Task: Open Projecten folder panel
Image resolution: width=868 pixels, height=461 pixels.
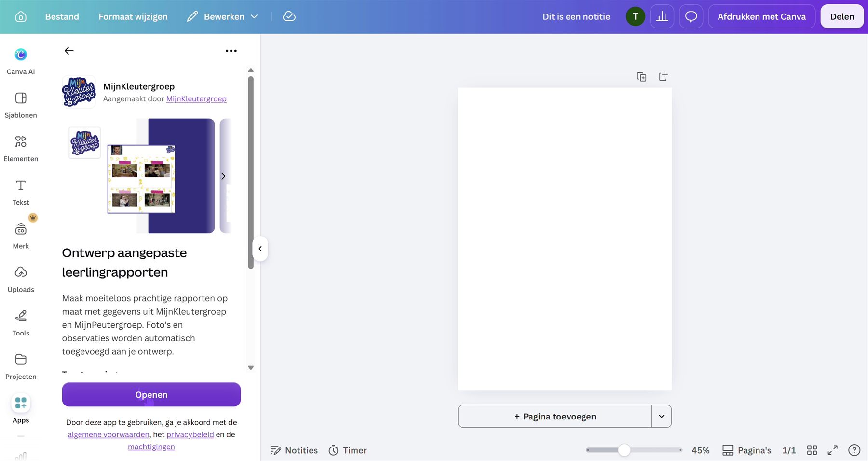Action: coord(21,366)
